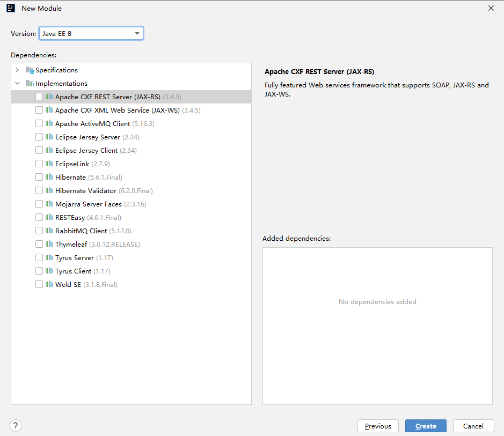Screen dimensions: 504x436
Task: Select the RESTEasy row text
Action: pyautogui.click(x=89, y=218)
